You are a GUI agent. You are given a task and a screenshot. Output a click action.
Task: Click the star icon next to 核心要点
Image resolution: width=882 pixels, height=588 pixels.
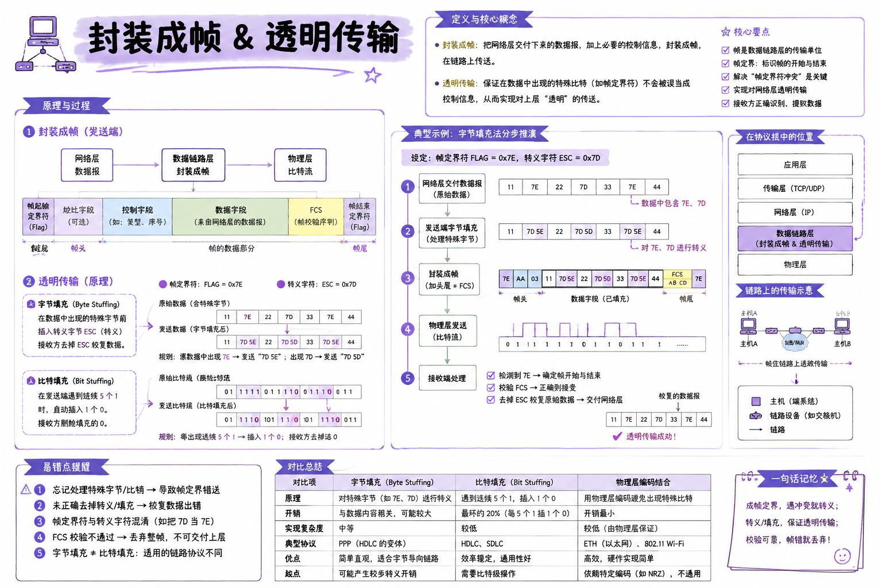tap(726, 32)
